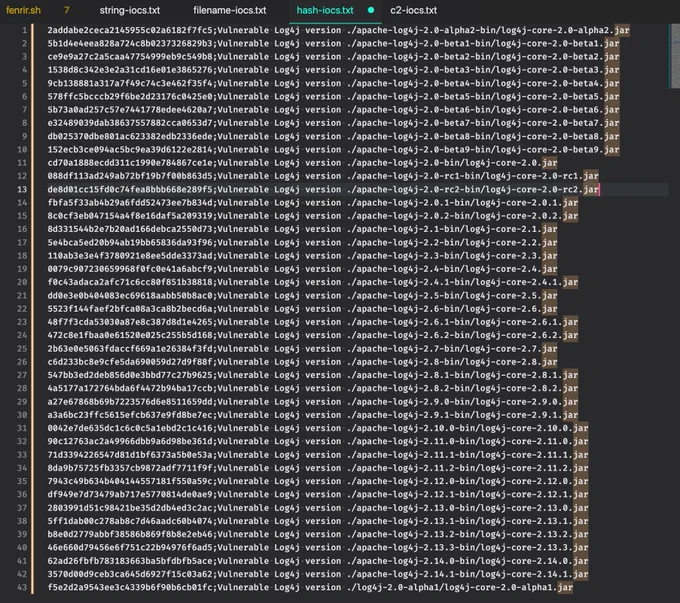The width and height of the screenshot is (680, 603).
Task: Click path ending log4j-core-2.0-beta8.jar
Action: point(483,137)
